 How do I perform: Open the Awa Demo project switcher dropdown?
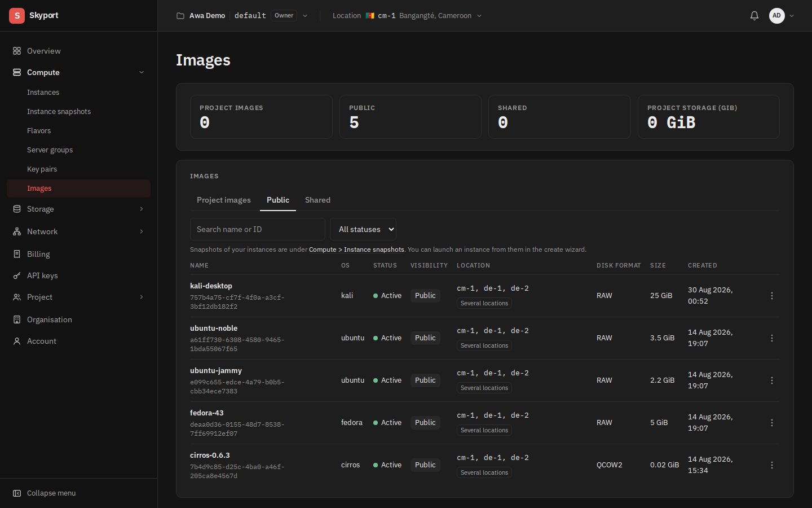[x=242, y=16]
